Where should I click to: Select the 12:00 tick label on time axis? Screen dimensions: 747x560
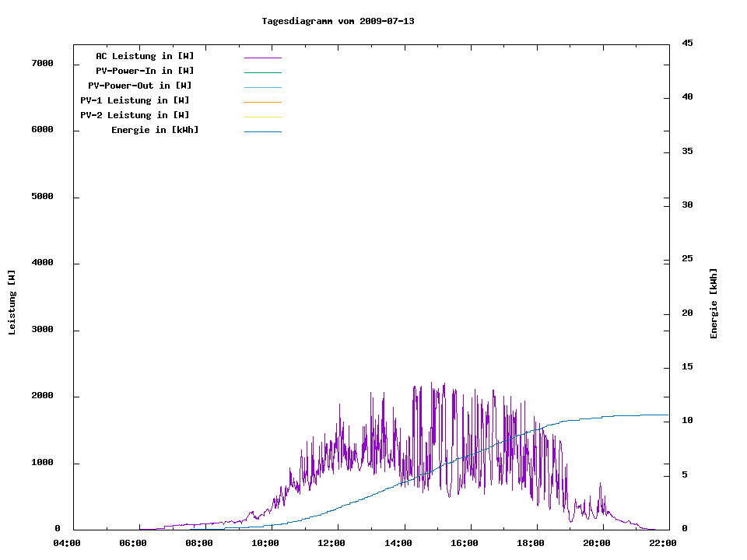(x=331, y=544)
